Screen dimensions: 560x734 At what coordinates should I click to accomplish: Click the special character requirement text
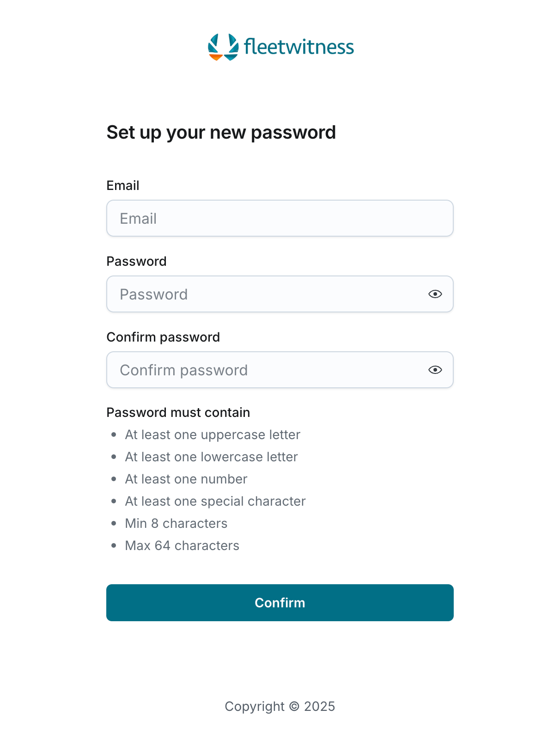point(215,501)
